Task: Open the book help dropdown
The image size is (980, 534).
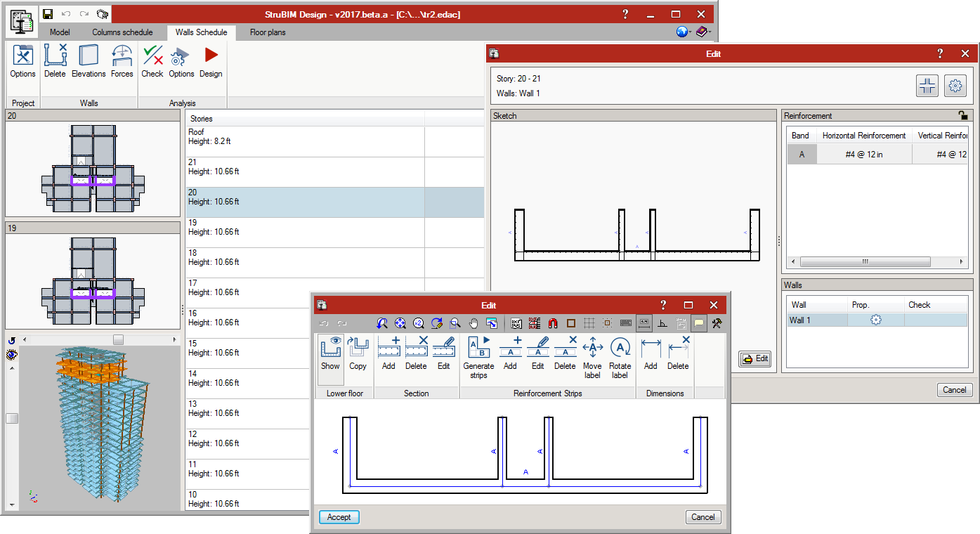Action: click(x=703, y=32)
